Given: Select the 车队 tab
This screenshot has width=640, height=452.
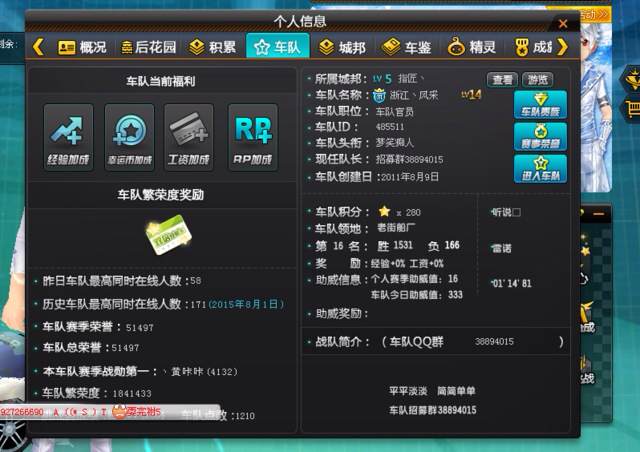Looking at the screenshot, I should [x=278, y=47].
